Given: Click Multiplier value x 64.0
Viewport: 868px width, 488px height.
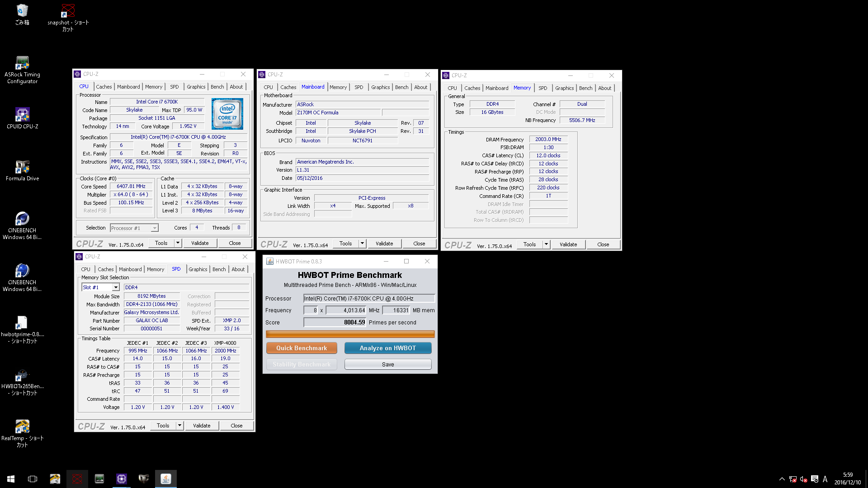Looking at the screenshot, I should 131,194.
